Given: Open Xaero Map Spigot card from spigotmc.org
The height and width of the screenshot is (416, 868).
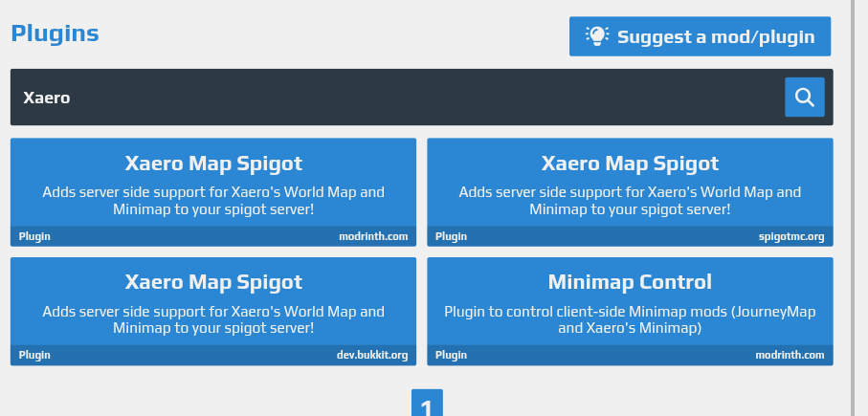Looking at the screenshot, I should click(630, 192).
